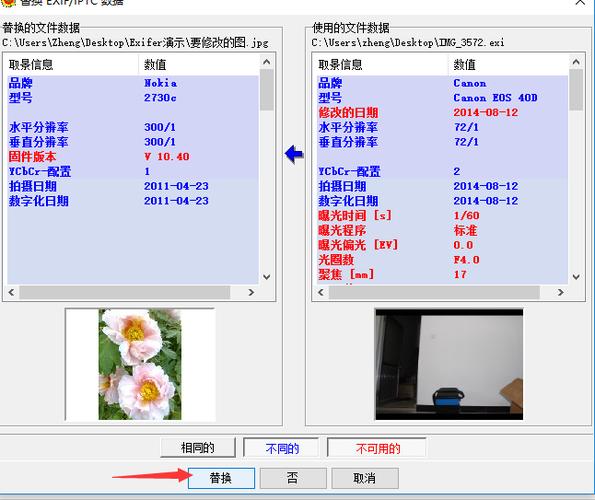Select right 垂直分辨率 72/1 row
Viewport: 595px width, 500px height.
pos(442,142)
